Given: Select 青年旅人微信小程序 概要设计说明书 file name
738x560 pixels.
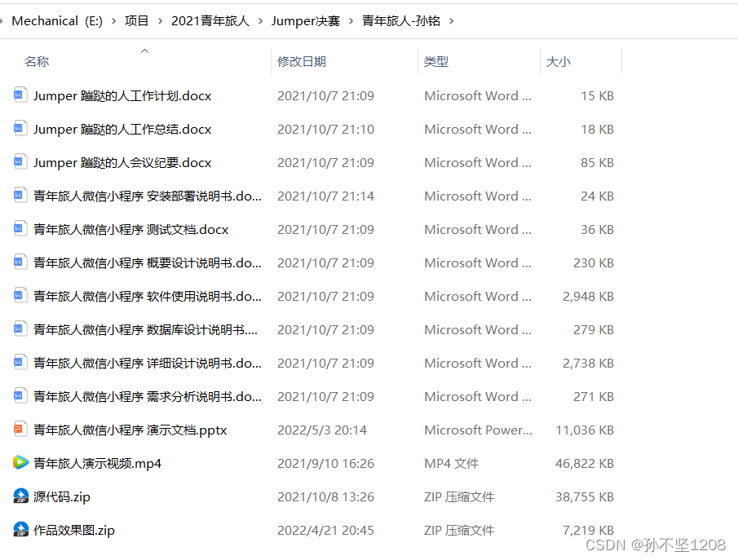Looking at the screenshot, I should [x=148, y=263].
